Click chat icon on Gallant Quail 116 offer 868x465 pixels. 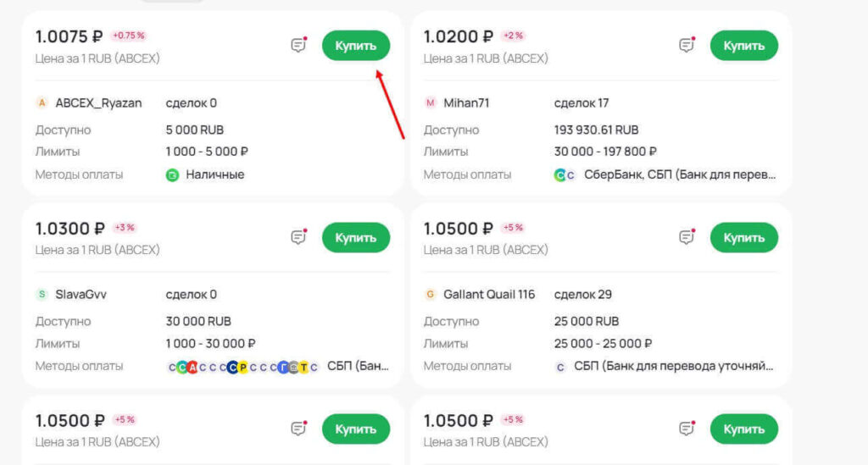pos(686,238)
